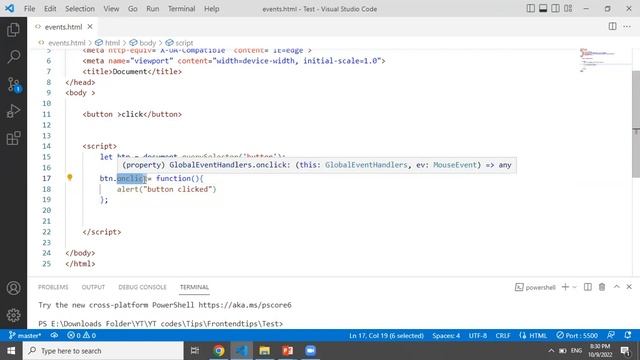640x360 pixels.
Task: Open the Help menu
Action: (x=211, y=9)
